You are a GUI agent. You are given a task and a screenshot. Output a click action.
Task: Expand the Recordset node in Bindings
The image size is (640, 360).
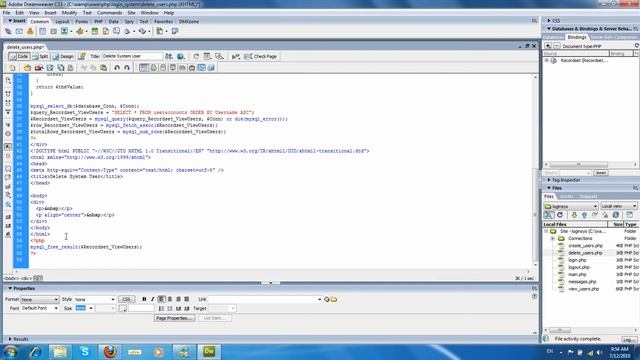tap(547, 60)
